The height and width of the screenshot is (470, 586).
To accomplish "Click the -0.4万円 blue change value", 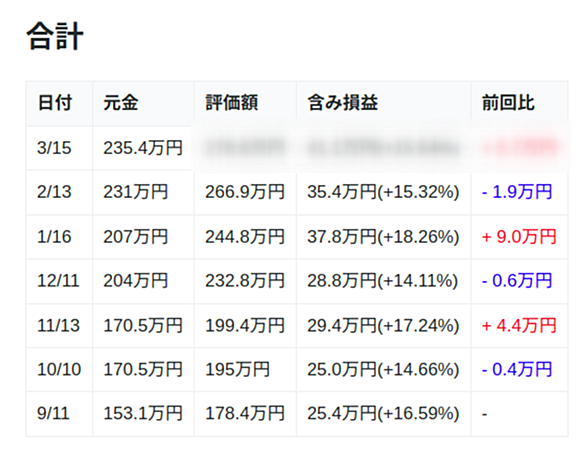I will [x=516, y=370].
